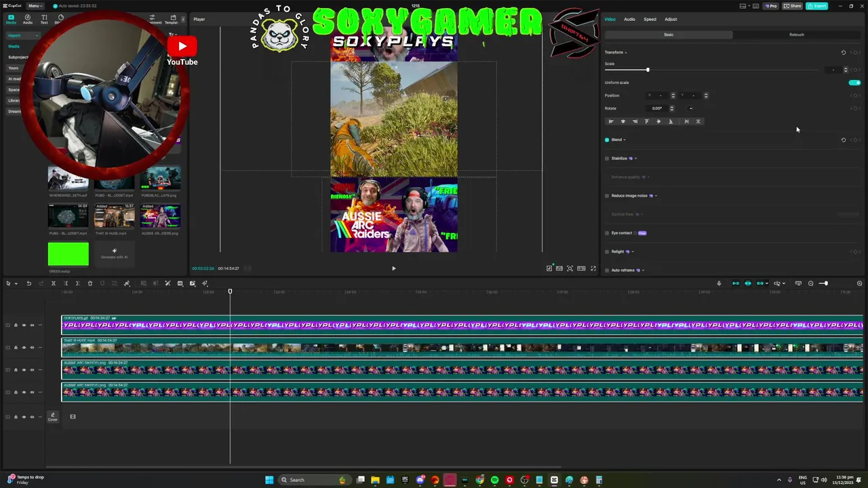The width and height of the screenshot is (868, 488).
Task: Click the Scale slider handle
Action: tap(648, 70)
